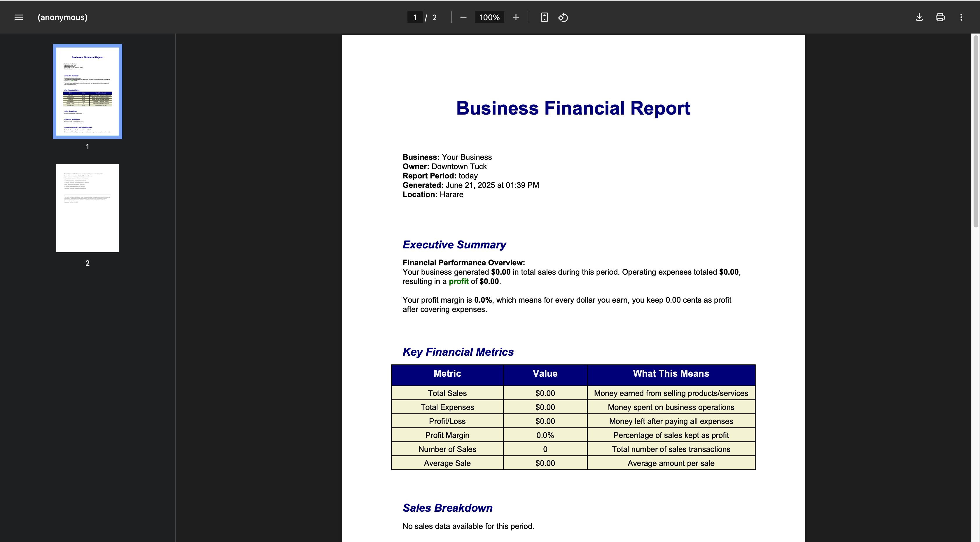Image resolution: width=980 pixels, height=542 pixels.
Task: Click the green profit word
Action: pyautogui.click(x=459, y=281)
